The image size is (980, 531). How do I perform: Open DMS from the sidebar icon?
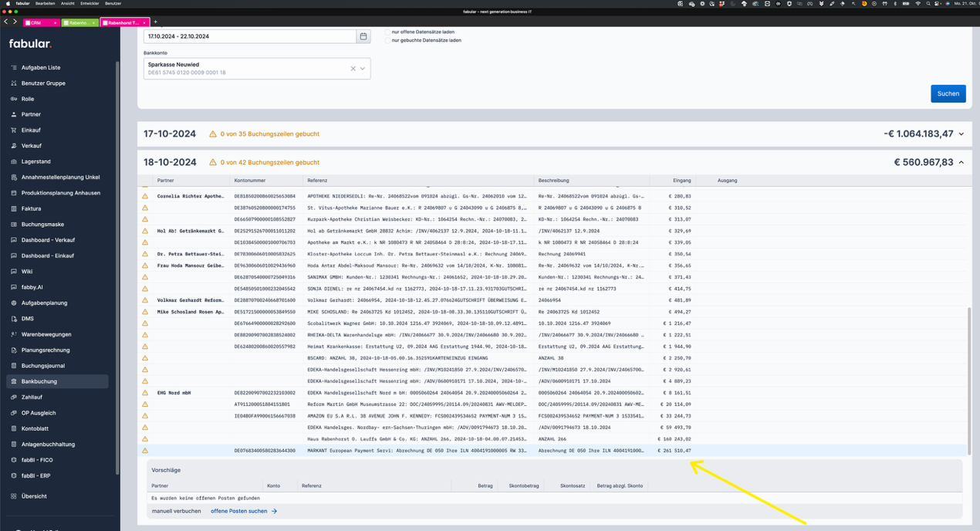(x=13, y=318)
